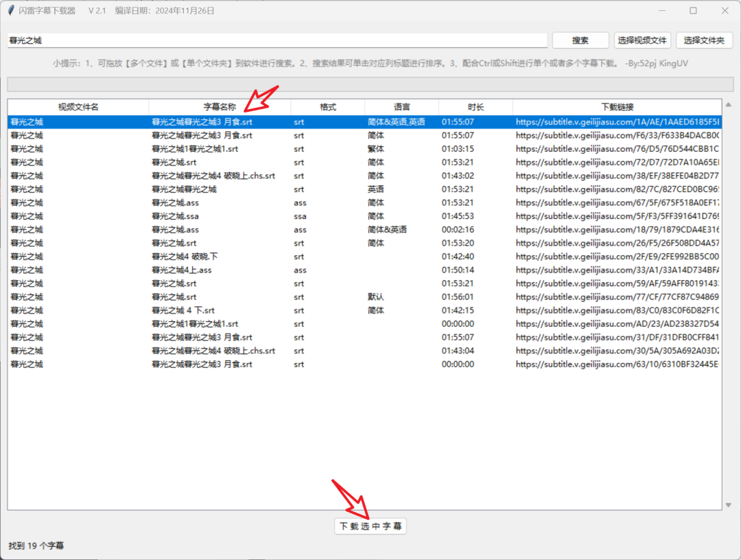Select the row with duration 00:02:16
Viewport: 741px width, 560px height.
(x=364, y=230)
